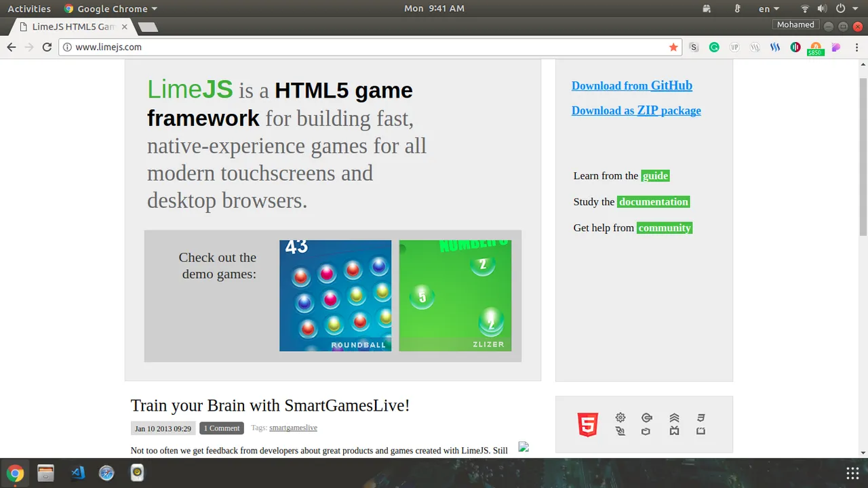The width and height of the screenshot is (868, 488).
Task: Open Chrome's three-dot menu
Action: pyautogui.click(x=856, y=47)
